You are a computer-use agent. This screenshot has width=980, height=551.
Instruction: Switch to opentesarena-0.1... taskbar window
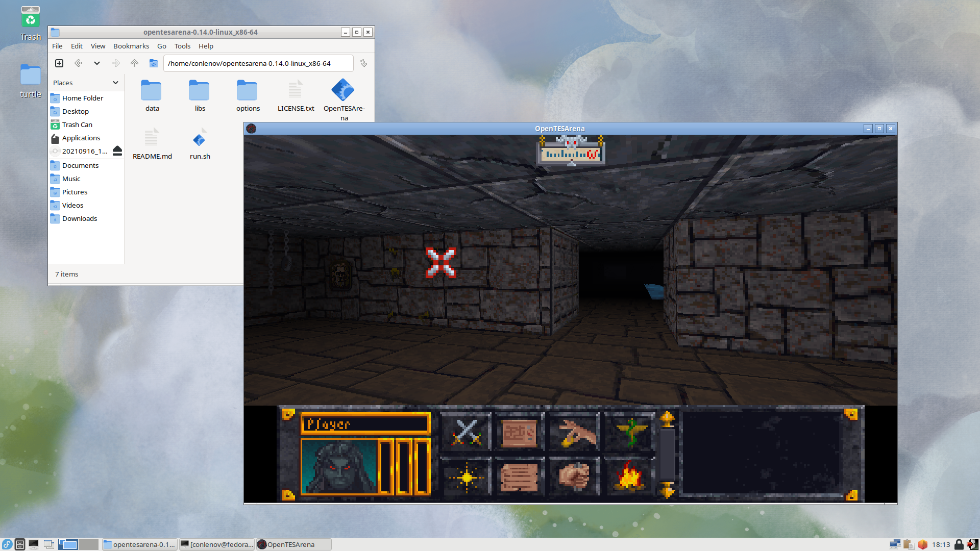pos(140,544)
